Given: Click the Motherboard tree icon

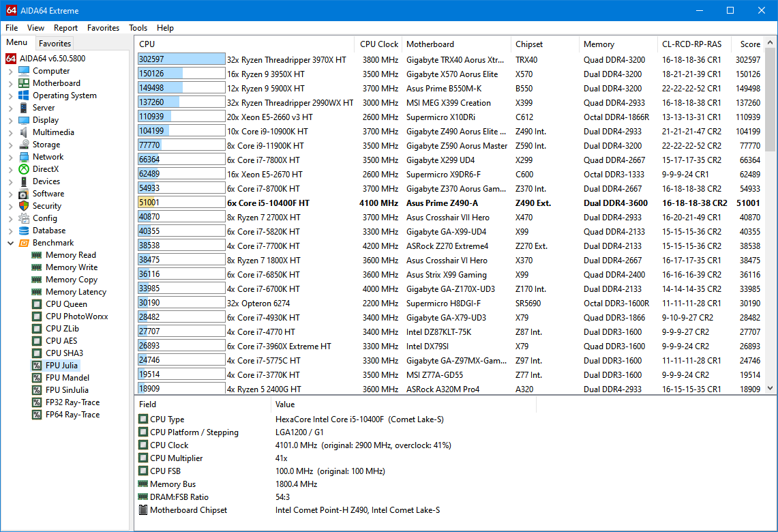Looking at the screenshot, I should click(24, 83).
